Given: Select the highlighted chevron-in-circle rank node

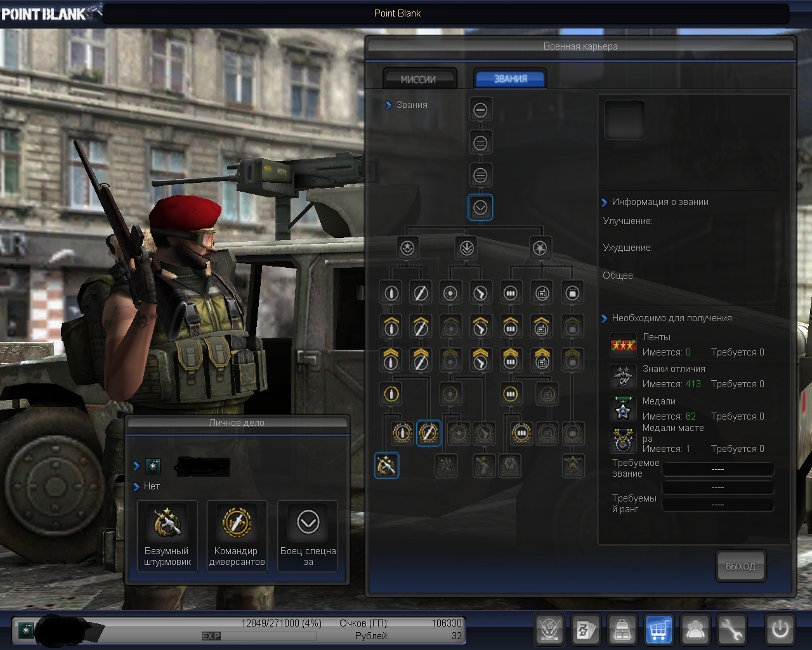Looking at the screenshot, I should [480, 208].
